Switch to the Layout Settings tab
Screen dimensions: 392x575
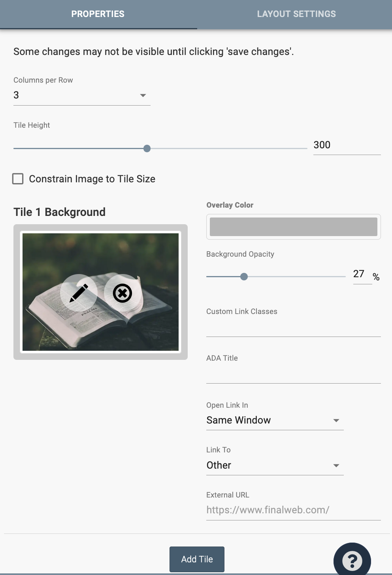(296, 14)
